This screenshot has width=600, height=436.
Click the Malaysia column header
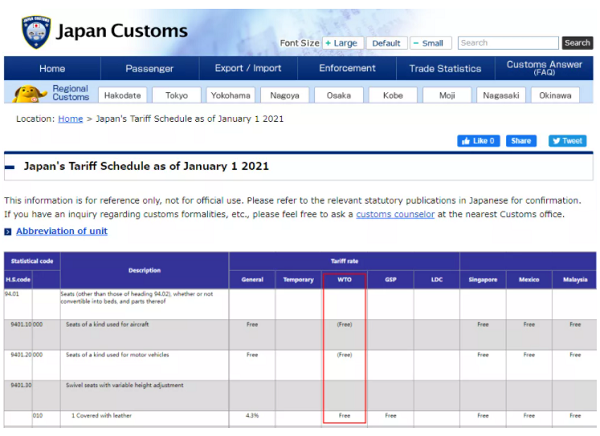(575, 280)
